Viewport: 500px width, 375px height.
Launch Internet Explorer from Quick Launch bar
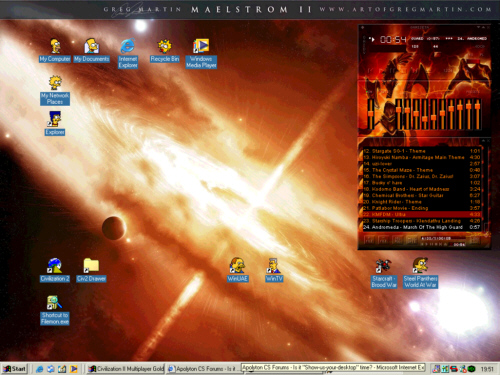click(39, 369)
